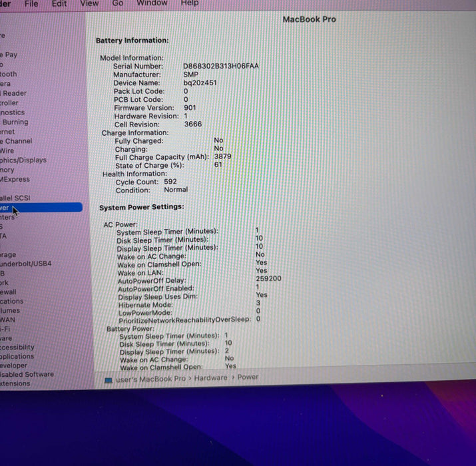This screenshot has width=476, height=466.
Task: Click the MacBook icon in the path bar
Action: coord(109,380)
